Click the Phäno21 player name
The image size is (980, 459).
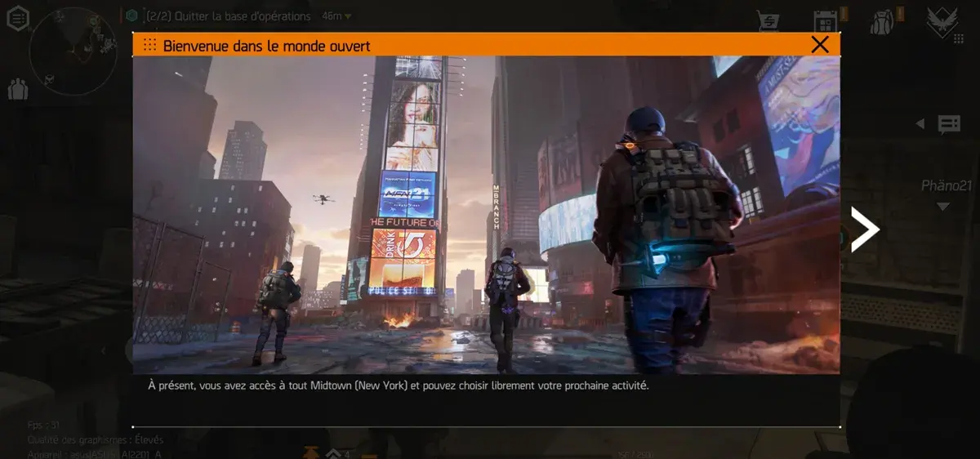tap(947, 186)
